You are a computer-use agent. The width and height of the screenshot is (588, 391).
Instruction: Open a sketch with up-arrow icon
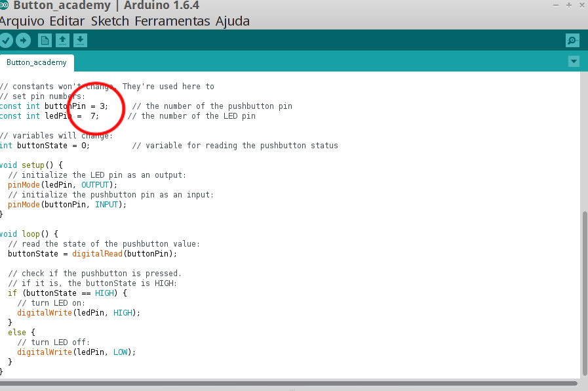pyautogui.click(x=63, y=41)
